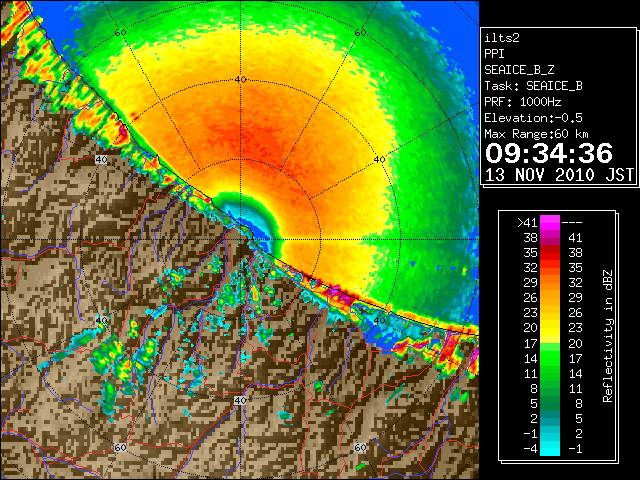This screenshot has height=480, width=640.
Task: Pick the cyan -4 to -1 dBZ legend band
Action: click(550, 449)
